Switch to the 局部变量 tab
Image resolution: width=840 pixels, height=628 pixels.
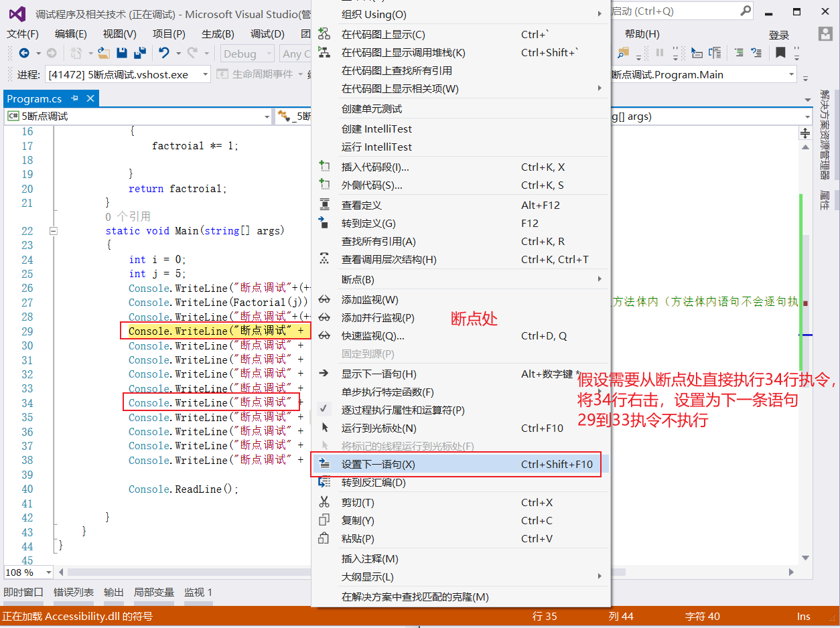[154, 592]
